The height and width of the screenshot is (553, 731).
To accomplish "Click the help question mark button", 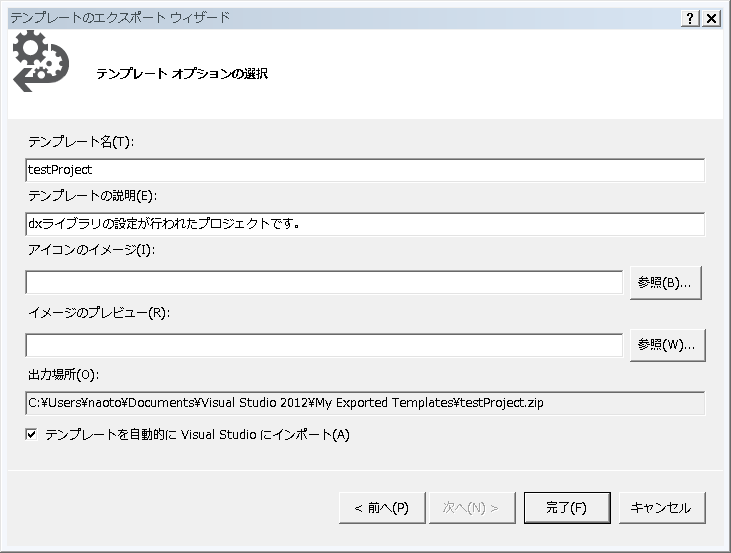I will [690, 18].
